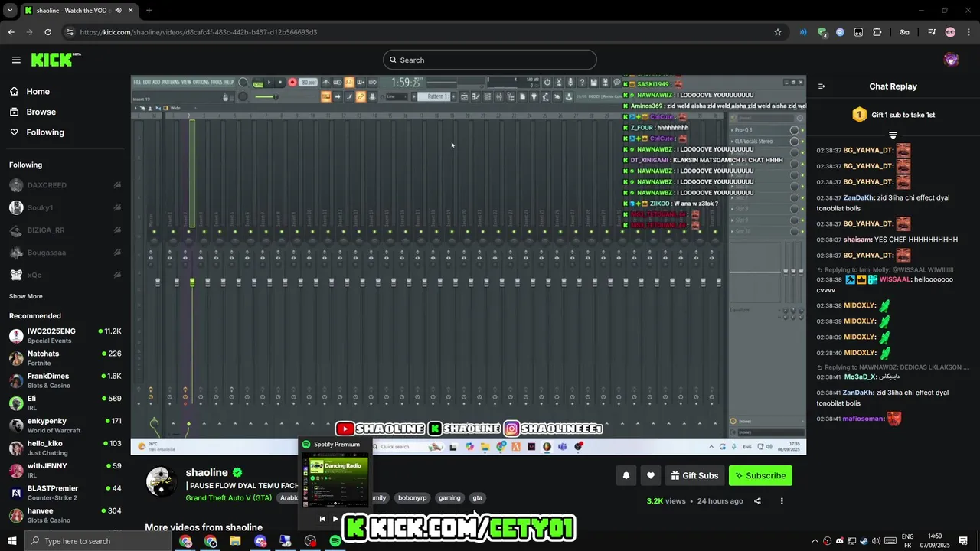Open the recommended FrankDimes channel
Screen dimensions: 980x551
[64, 380]
